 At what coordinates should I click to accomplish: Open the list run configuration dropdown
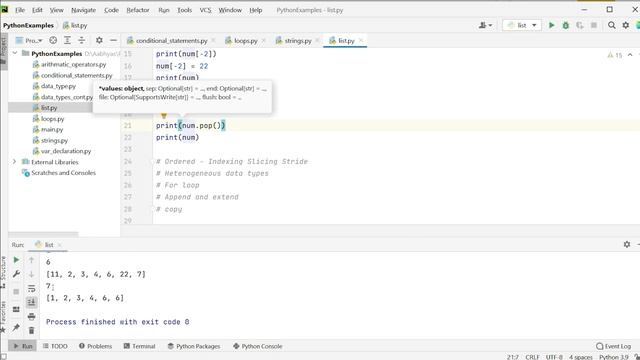pos(522,25)
